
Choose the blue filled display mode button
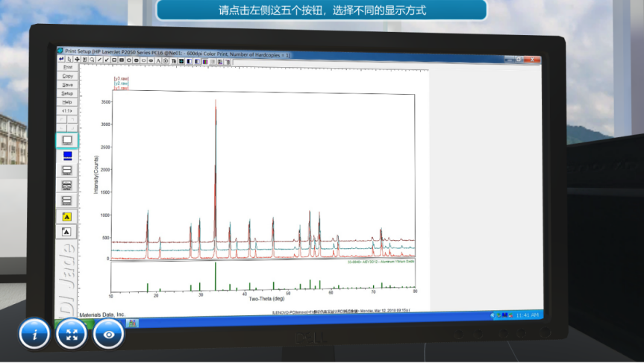pyautogui.click(x=67, y=155)
